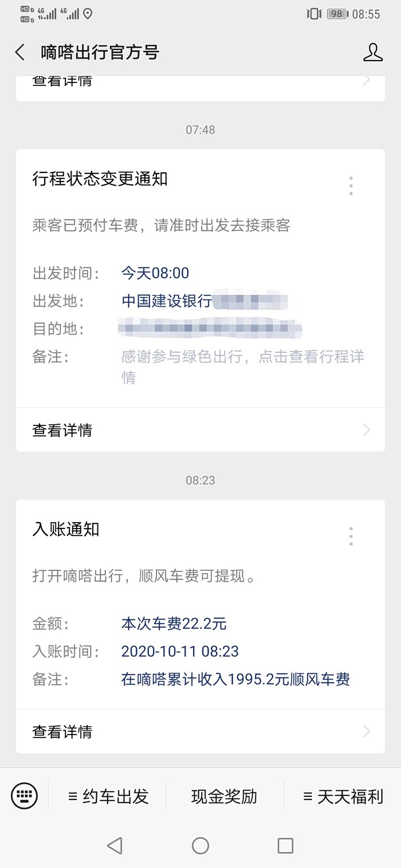Open 查看详情 under the 入账通知 card
Viewport: 401px width, 868px height.
62,732
